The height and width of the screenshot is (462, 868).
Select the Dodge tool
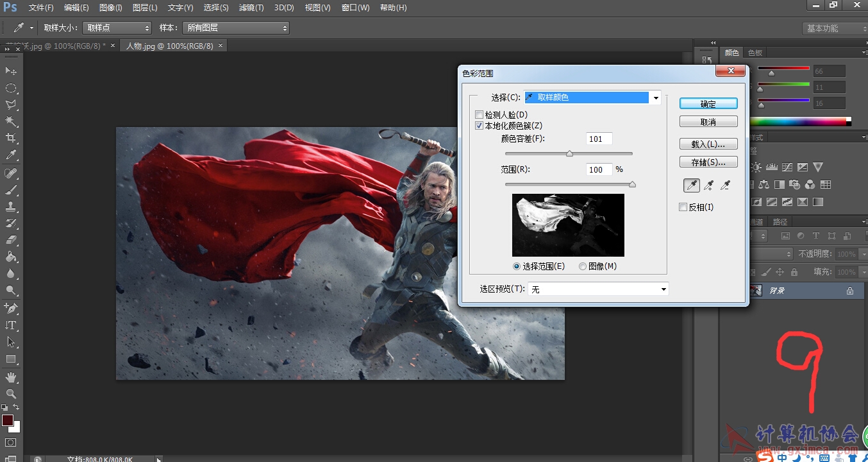click(11, 291)
